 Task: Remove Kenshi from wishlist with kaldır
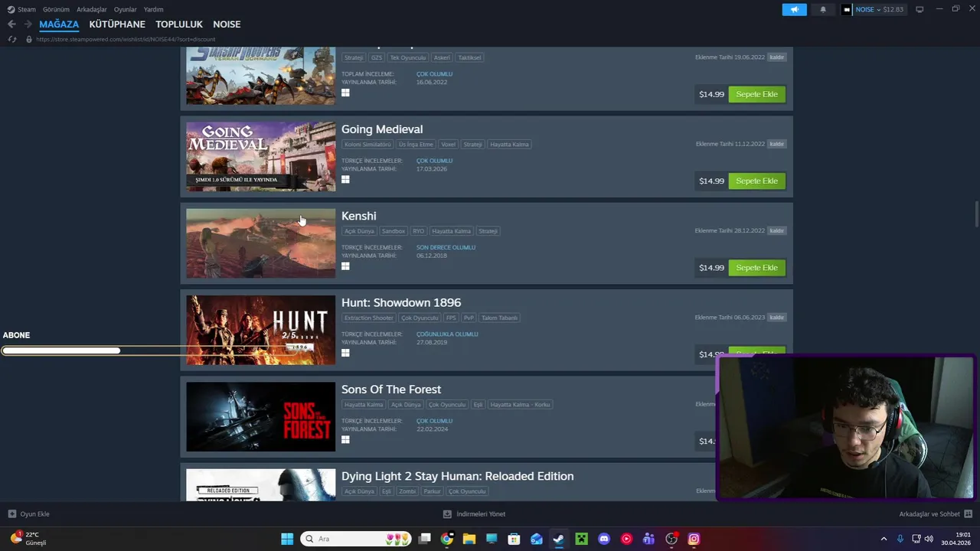click(x=776, y=230)
